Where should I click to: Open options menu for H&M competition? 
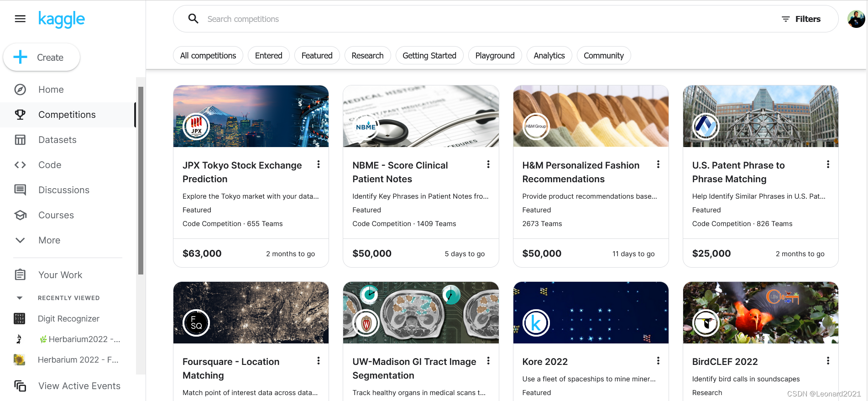658,164
